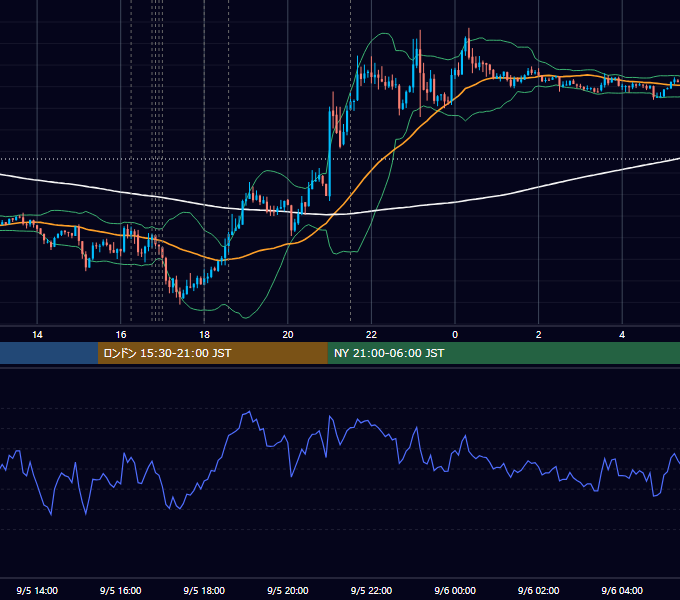Click the 2 hour label on price chart axis
This screenshot has width=680, height=600.
(x=539, y=335)
